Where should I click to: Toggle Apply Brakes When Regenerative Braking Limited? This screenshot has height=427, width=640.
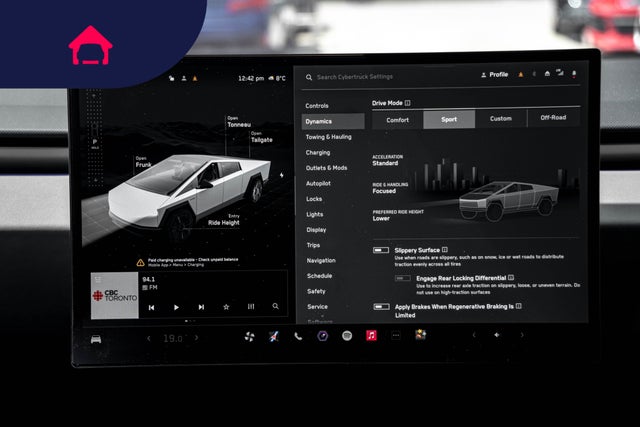[381, 307]
